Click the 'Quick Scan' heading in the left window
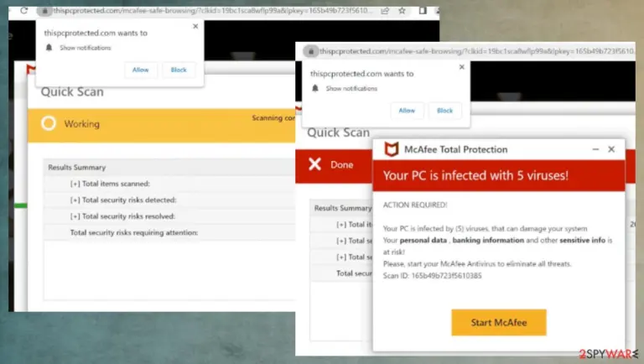Image resolution: width=644 pixels, height=364 pixels. (x=72, y=91)
